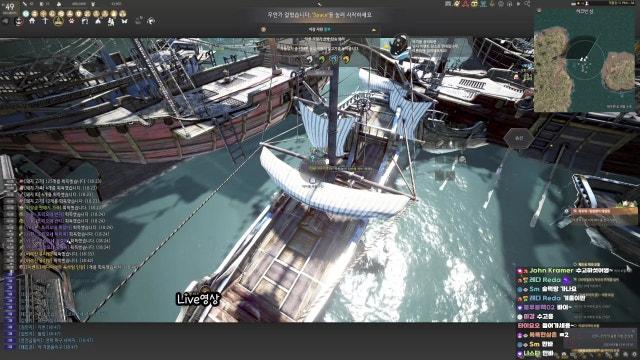640x360 pixels.
Task: Expand the round icon left of the notification bar
Action: click(263, 30)
